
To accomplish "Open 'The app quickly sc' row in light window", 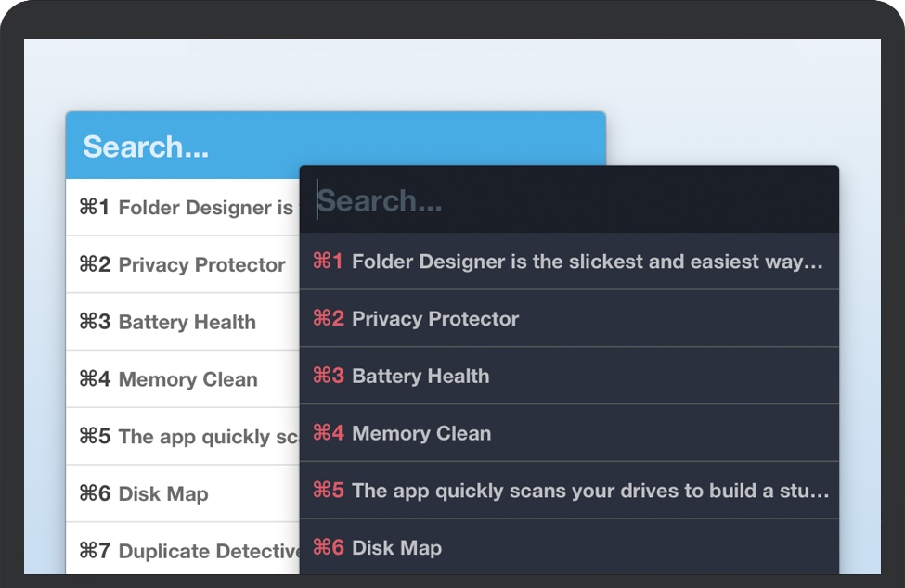I will (183, 437).
